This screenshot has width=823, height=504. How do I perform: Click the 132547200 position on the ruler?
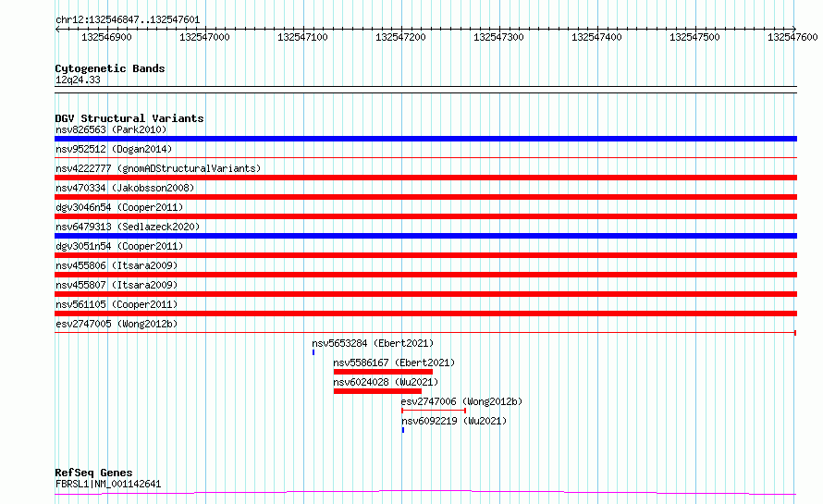pos(400,37)
